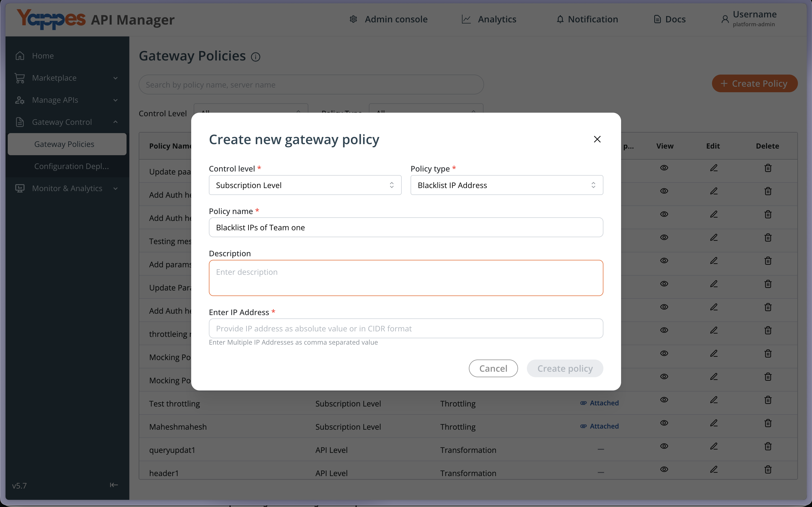The height and width of the screenshot is (507, 812).
Task: View the Testing mes... policy eye icon
Action: [x=664, y=237]
